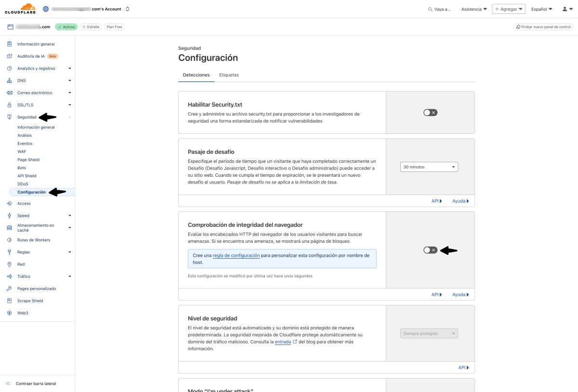Click the SSL/TLS lock icon
This screenshot has width=578, height=392.
pos(9,105)
